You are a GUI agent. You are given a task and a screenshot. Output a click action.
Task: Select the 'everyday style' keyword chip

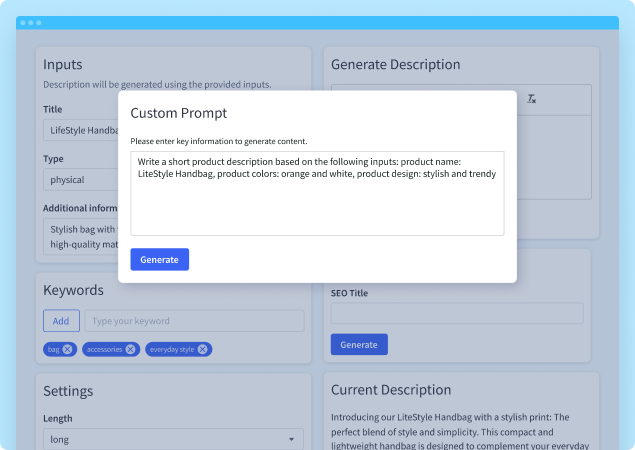172,349
